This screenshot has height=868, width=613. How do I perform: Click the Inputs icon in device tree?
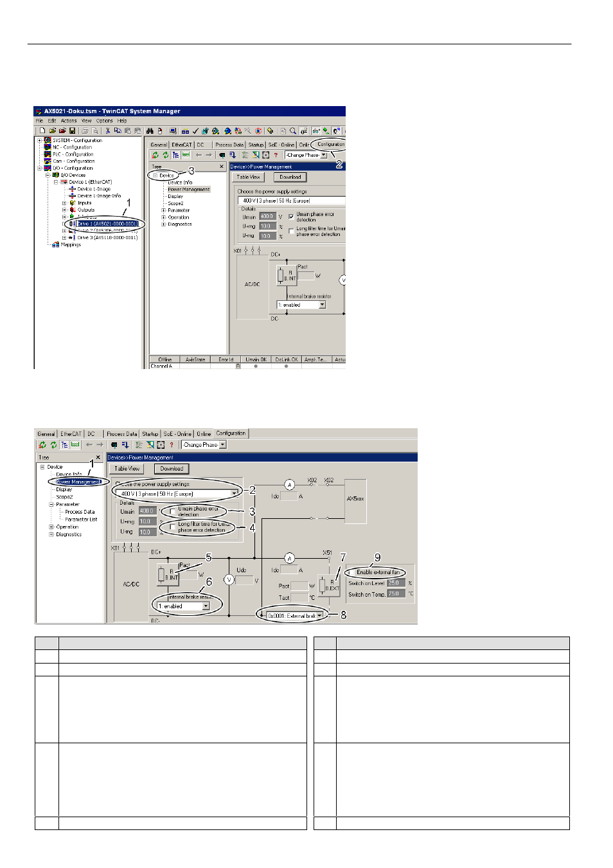[73, 203]
